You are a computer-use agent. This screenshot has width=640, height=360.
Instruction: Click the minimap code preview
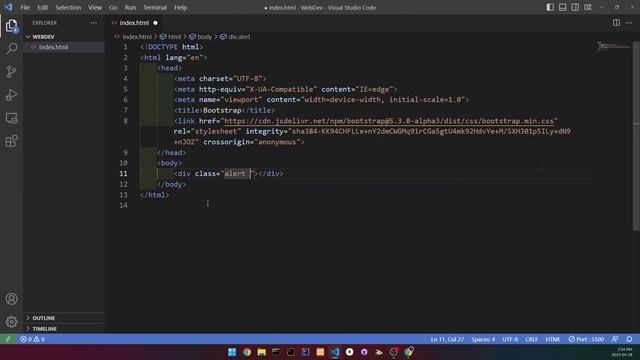[x=614, y=46]
